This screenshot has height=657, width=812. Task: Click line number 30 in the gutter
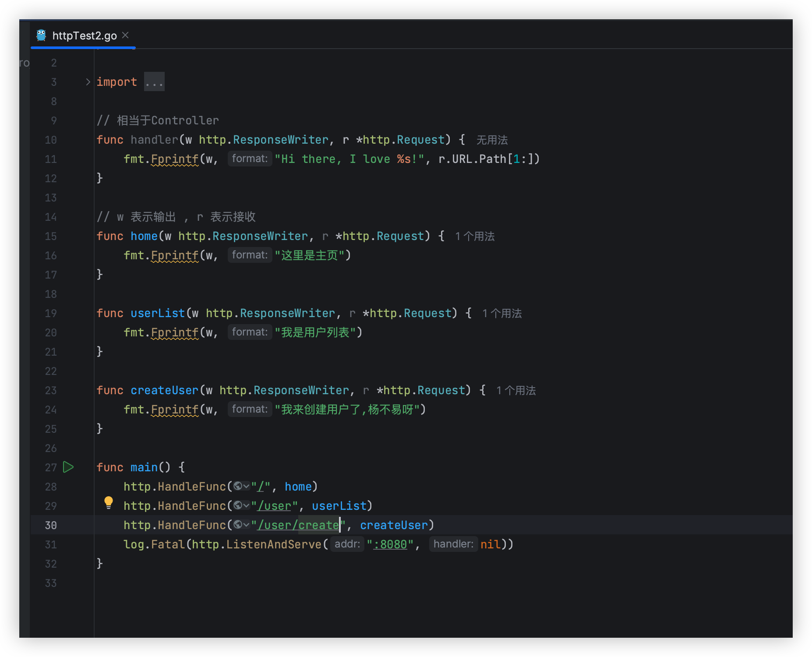coord(51,525)
